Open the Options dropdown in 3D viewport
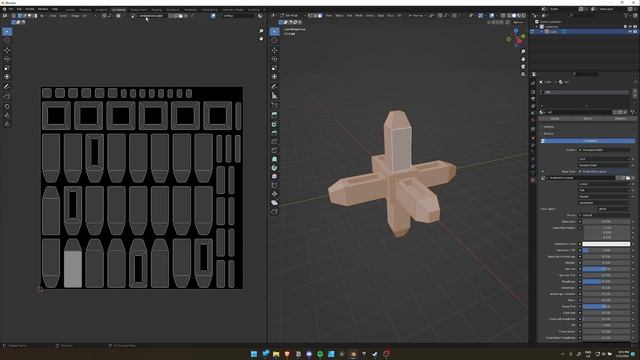Screen dimensions: 640x360 (x=519, y=22)
